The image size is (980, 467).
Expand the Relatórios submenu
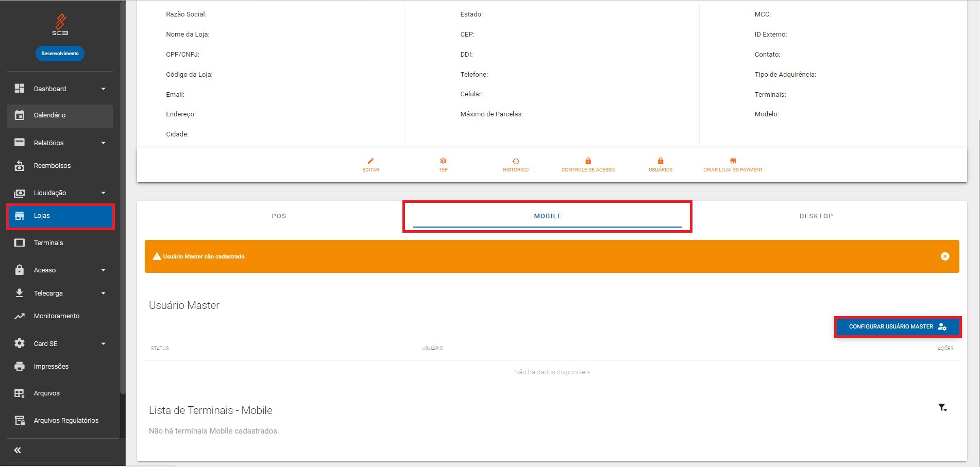(103, 143)
